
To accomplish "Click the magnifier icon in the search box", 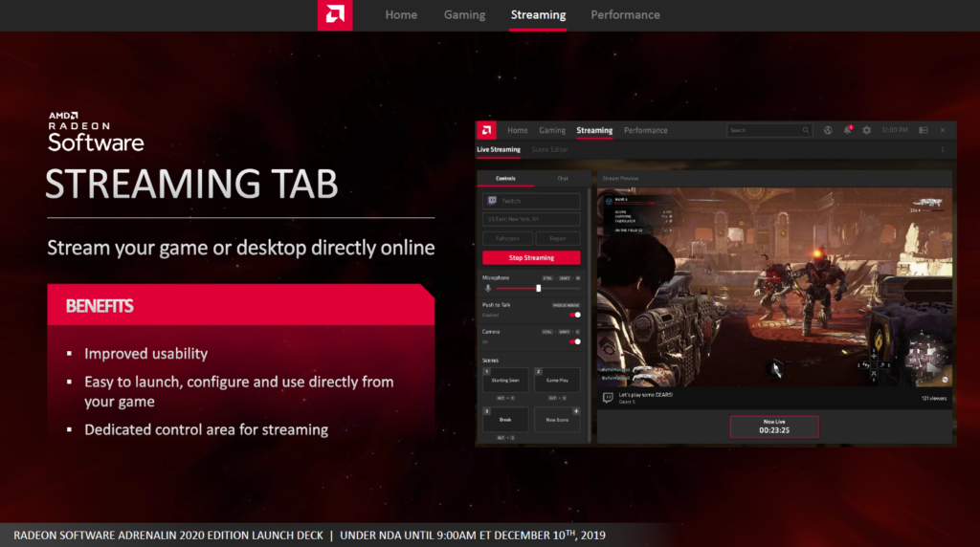I will [x=806, y=130].
